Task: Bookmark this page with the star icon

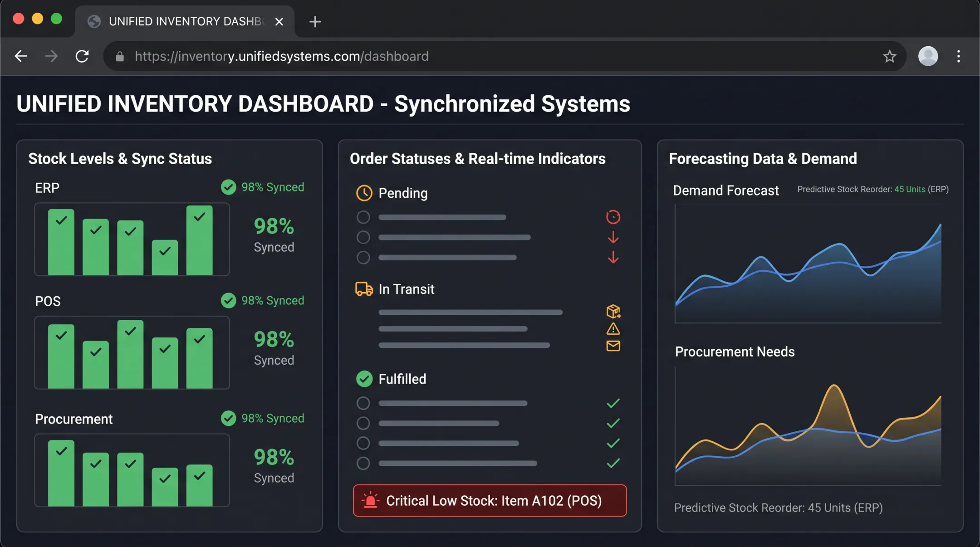Action: coord(889,56)
